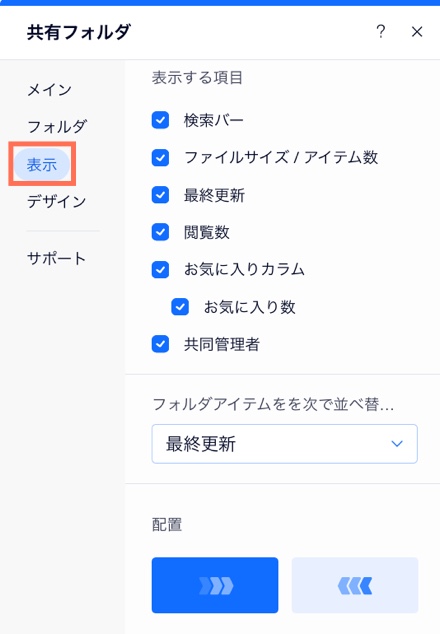Toggle the お気に入りカラム checkbox
Screen dimensions: 440x634
point(160,269)
